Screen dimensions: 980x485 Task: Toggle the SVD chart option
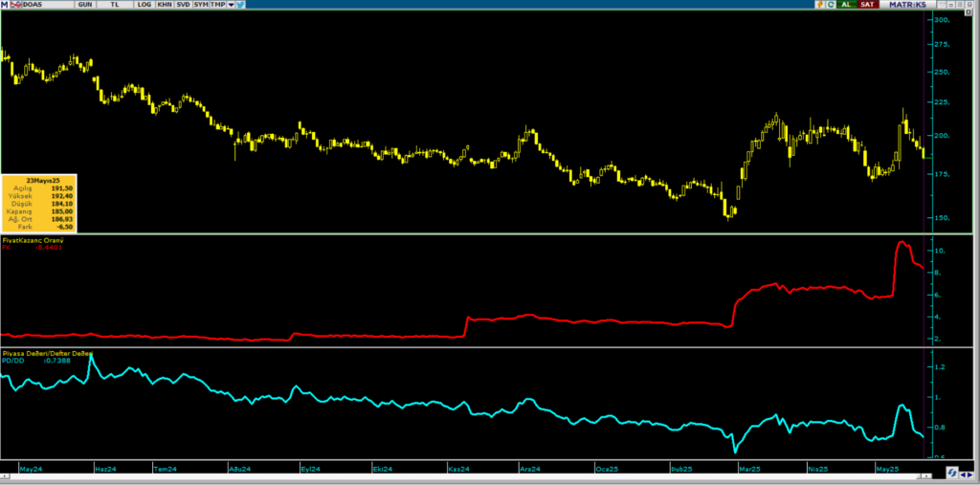(183, 5)
